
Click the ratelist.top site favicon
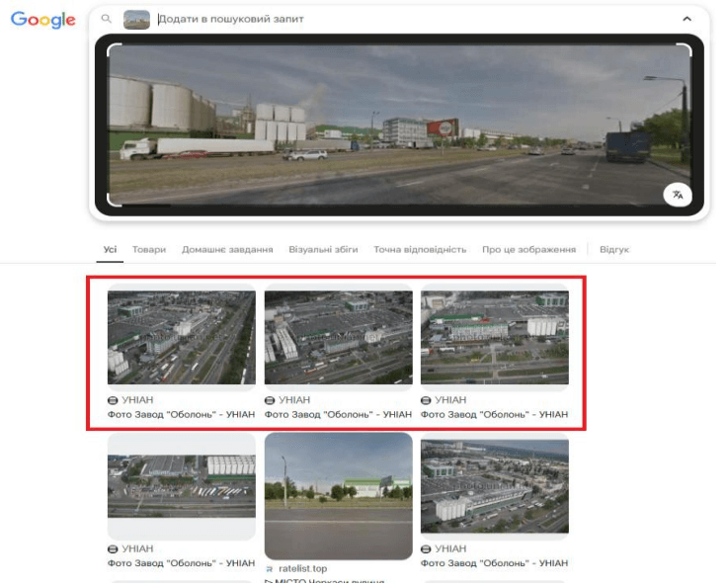tap(270, 569)
